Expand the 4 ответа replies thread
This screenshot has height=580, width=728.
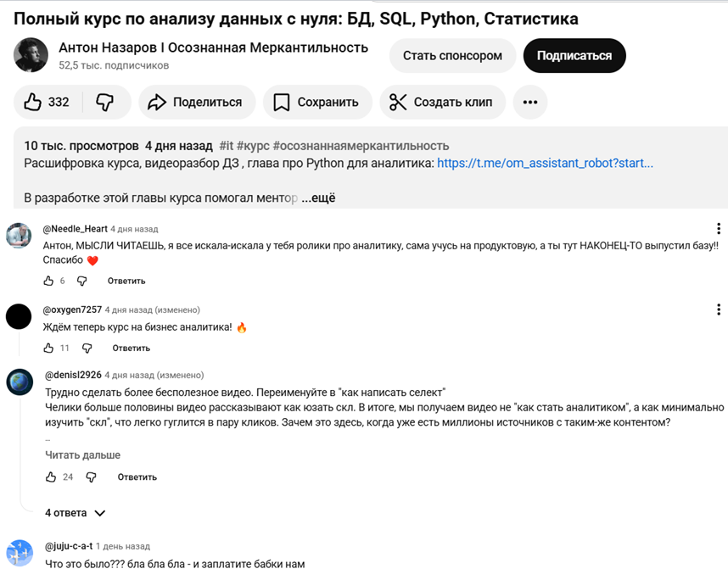75,513
